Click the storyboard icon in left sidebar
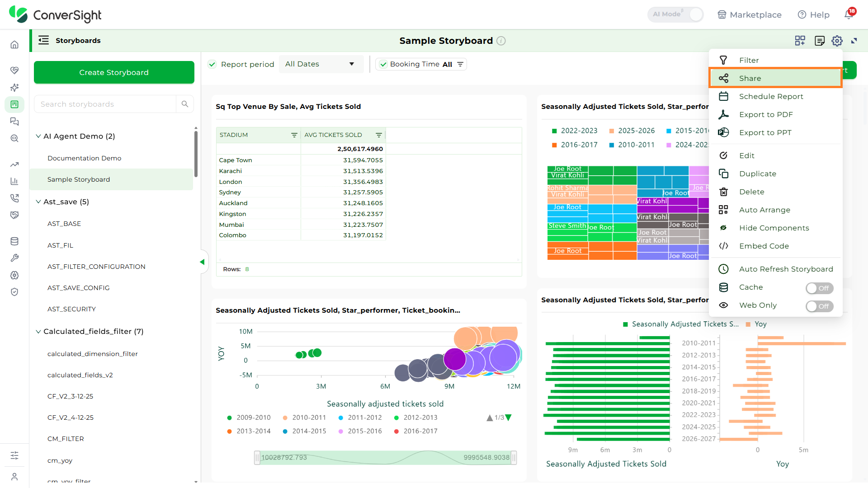 14,104
